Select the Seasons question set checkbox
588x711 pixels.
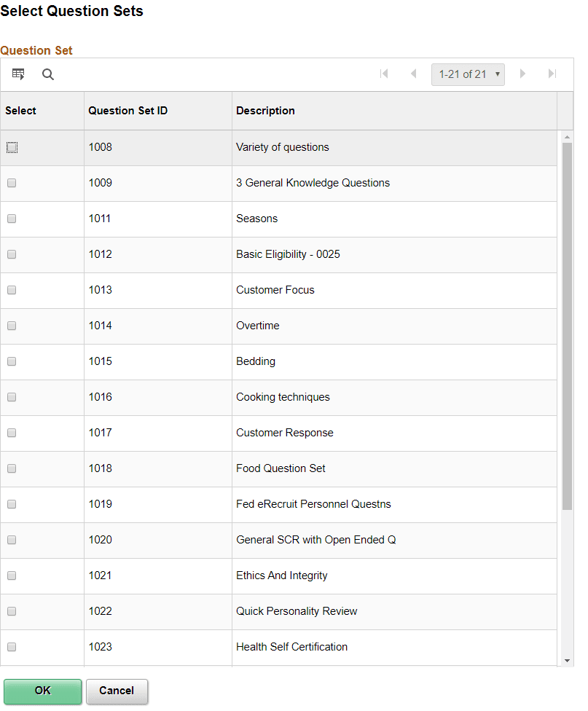pos(12,219)
